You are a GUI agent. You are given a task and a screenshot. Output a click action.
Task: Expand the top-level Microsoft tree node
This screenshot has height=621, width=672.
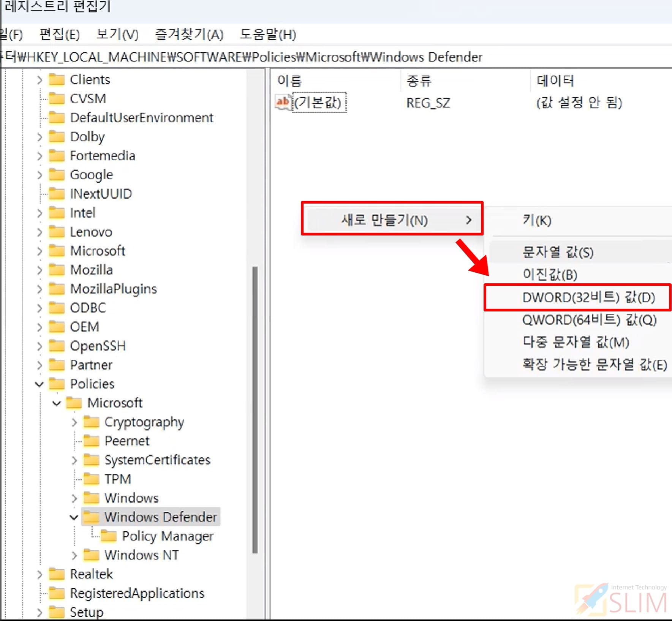tap(40, 251)
